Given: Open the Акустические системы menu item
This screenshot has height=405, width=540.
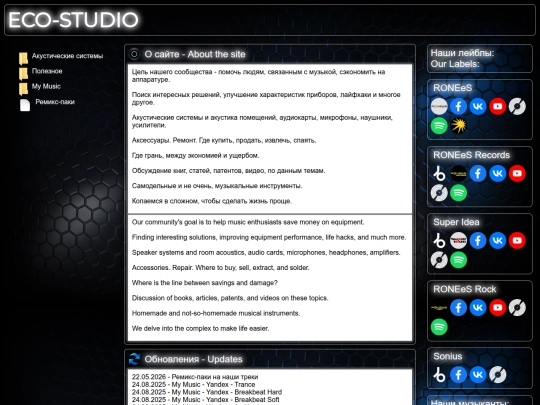Looking at the screenshot, I should 68,56.
